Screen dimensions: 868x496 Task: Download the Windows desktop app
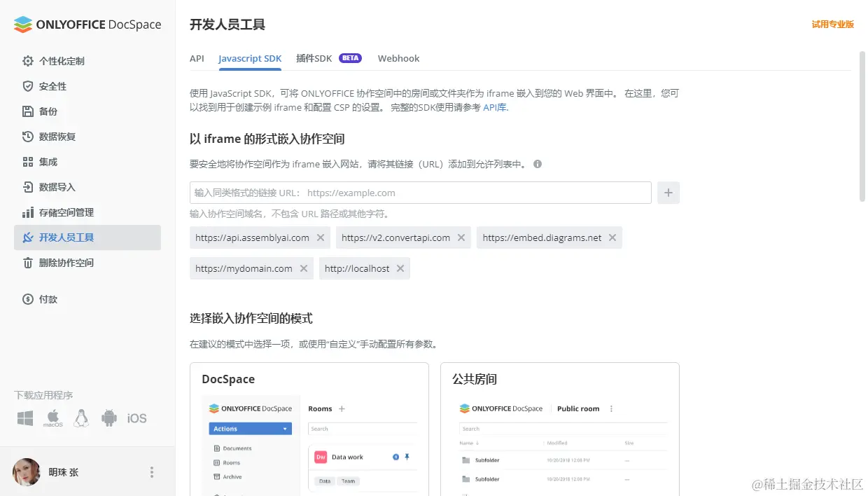pos(25,418)
